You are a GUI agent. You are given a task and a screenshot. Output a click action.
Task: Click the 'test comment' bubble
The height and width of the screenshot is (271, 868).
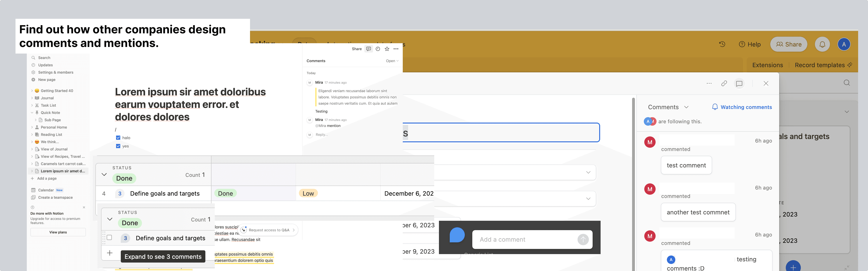coord(686,165)
